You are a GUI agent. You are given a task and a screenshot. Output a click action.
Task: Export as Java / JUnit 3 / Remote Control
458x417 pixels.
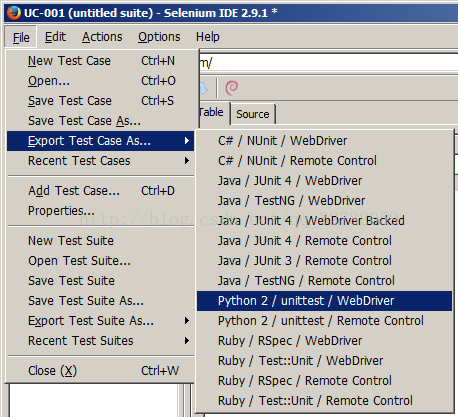click(x=324, y=261)
